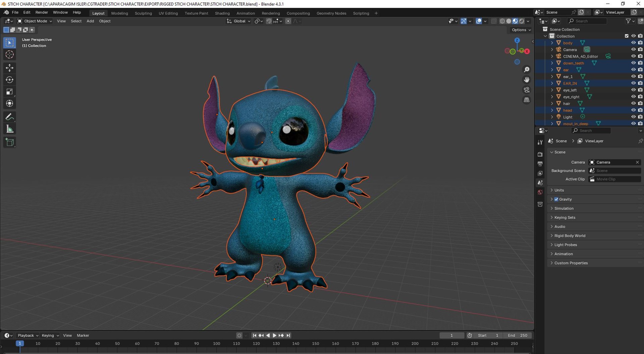
Task: Jump to the first frame
Action: (254, 336)
